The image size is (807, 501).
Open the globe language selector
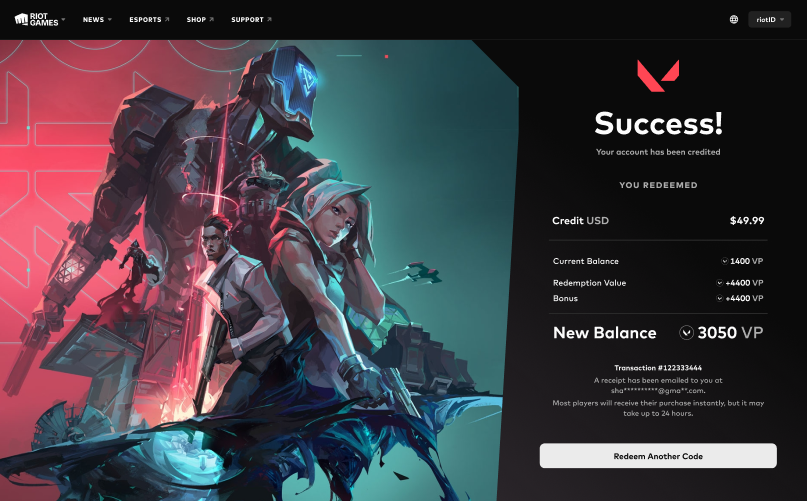tap(734, 20)
